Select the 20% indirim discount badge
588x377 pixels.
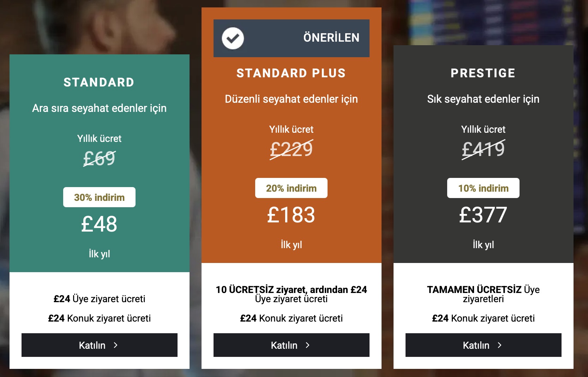(x=291, y=188)
